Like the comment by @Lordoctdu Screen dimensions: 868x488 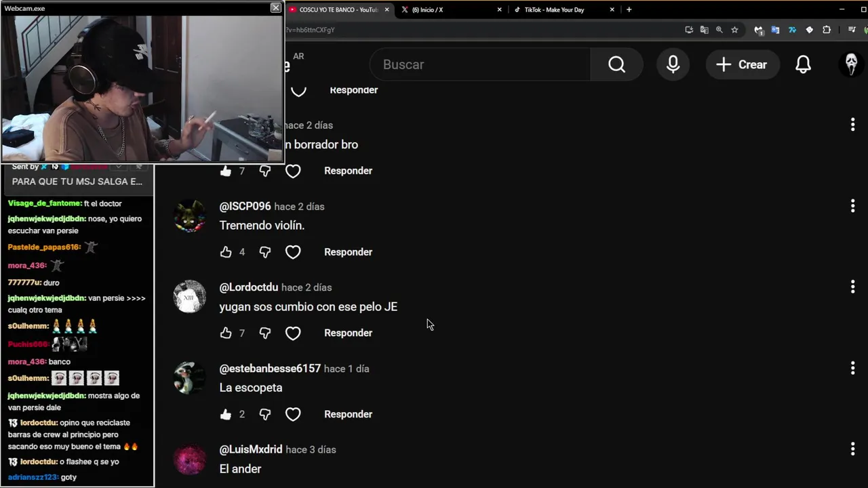pyautogui.click(x=226, y=333)
